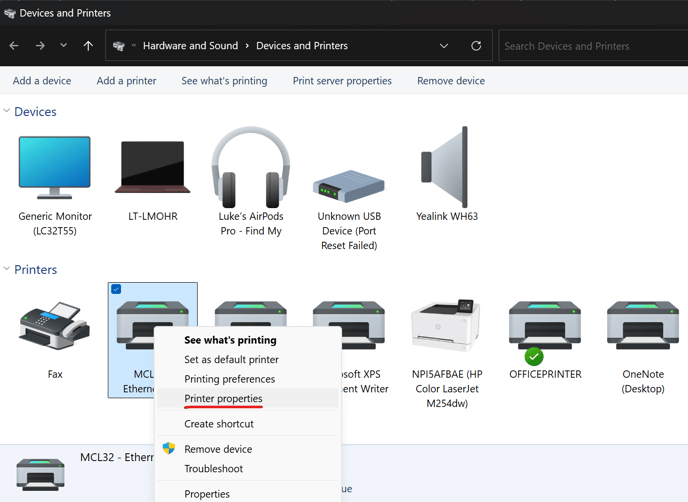The width and height of the screenshot is (688, 502).
Task: Select the Fax printer icon
Action: [55, 327]
